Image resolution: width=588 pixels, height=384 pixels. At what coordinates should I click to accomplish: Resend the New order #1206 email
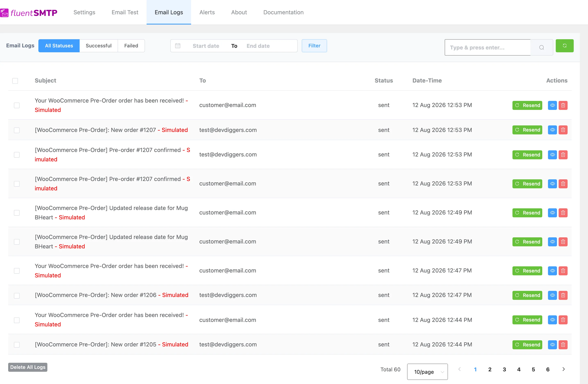(527, 295)
